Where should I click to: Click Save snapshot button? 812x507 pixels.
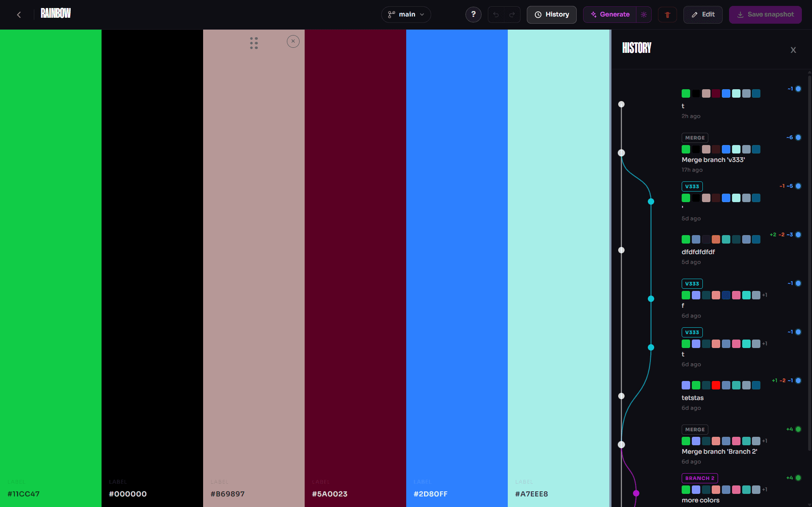coord(765,14)
